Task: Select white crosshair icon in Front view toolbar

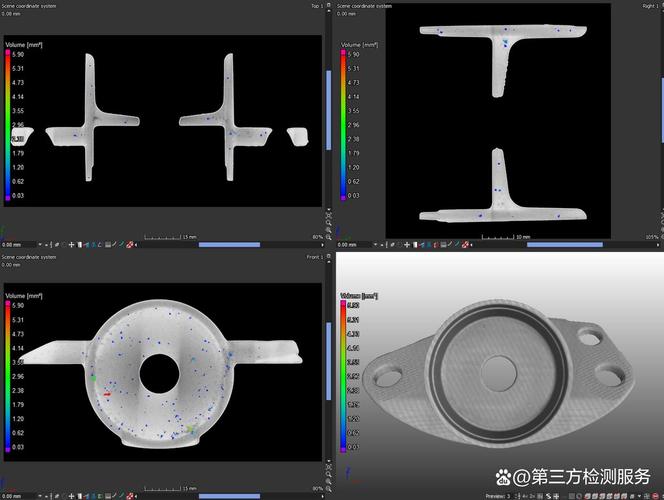Action: click(x=71, y=496)
